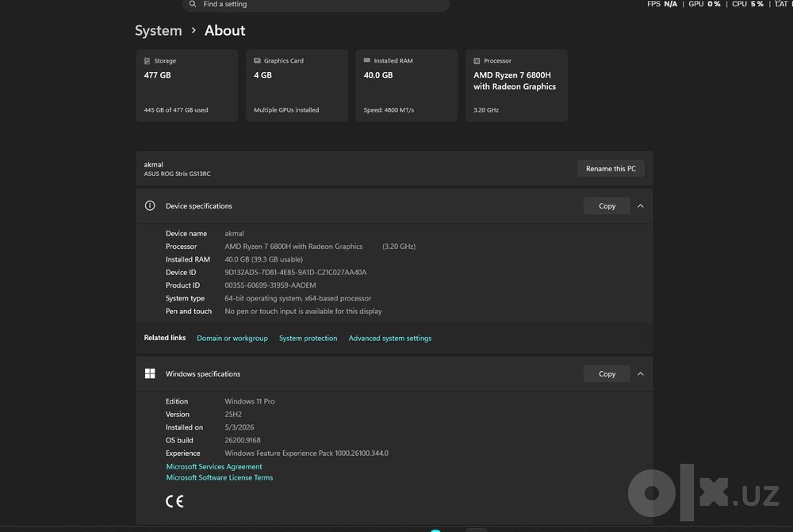This screenshot has width=793, height=532.
Task: Click the System type 64-bit value
Action: pos(298,298)
